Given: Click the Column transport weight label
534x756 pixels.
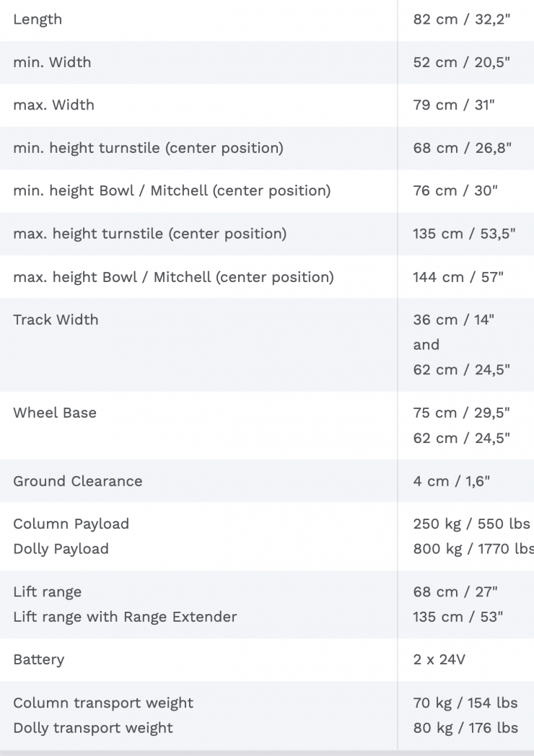Looking at the screenshot, I should pos(103,703).
